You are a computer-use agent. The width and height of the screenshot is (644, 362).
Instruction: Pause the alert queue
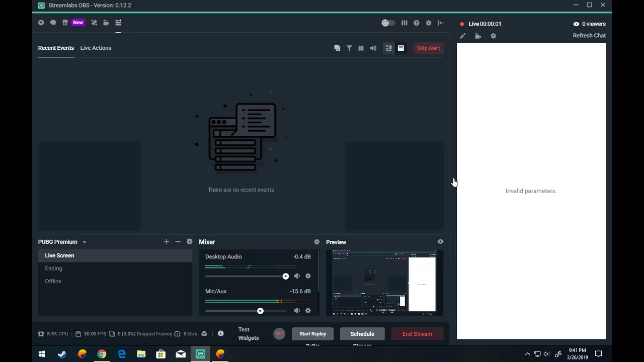click(x=361, y=48)
